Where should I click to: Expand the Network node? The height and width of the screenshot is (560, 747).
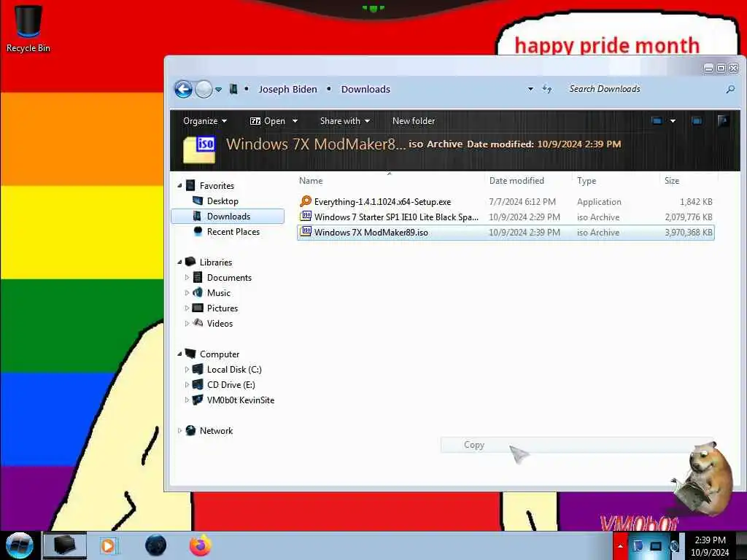point(179,430)
